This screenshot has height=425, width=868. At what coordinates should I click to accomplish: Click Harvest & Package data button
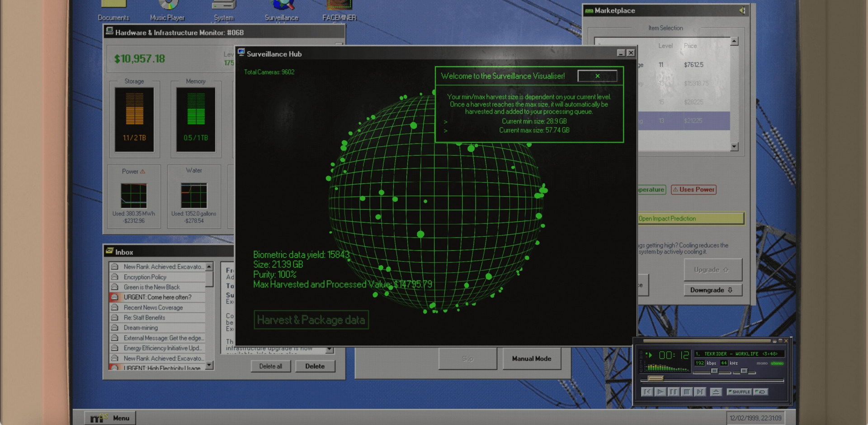click(x=311, y=320)
